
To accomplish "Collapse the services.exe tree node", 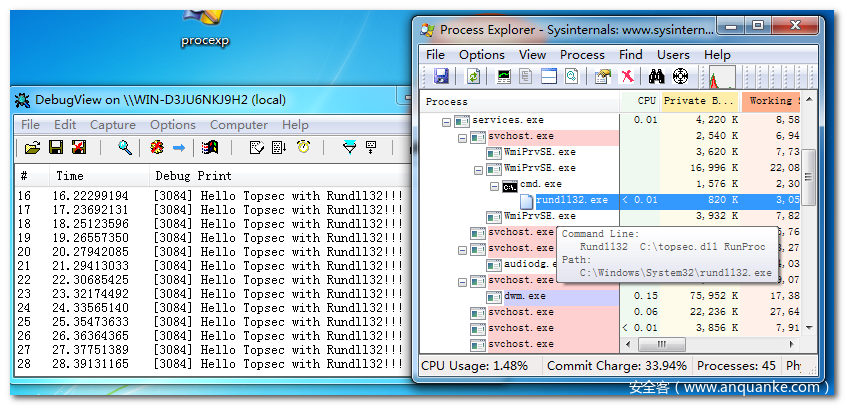I will [x=447, y=120].
